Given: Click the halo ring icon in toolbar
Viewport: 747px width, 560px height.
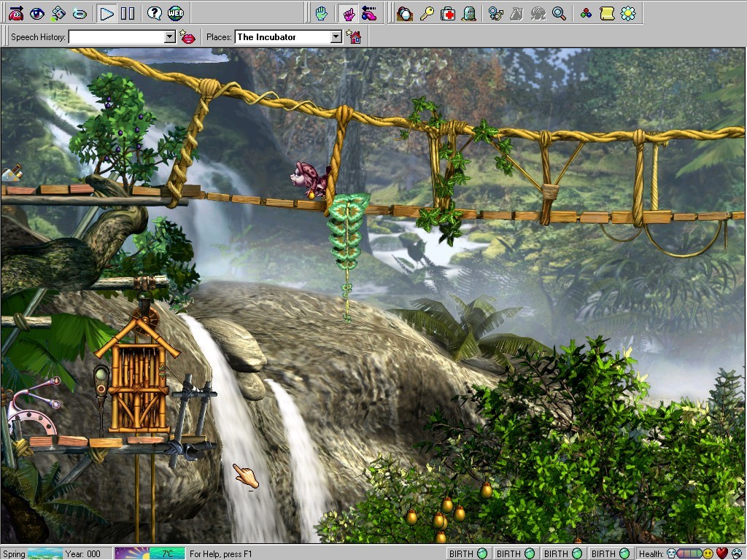Looking at the screenshot, I should (x=79, y=14).
